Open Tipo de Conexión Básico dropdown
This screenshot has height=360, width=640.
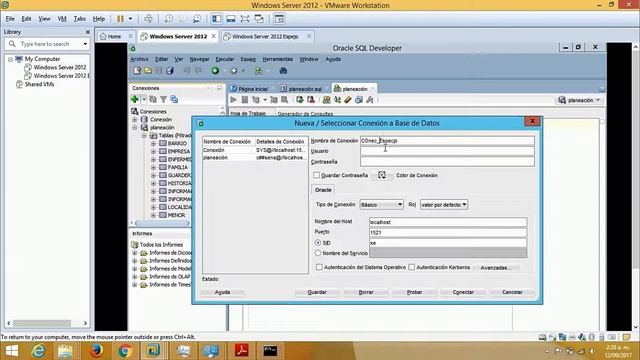pyautogui.click(x=382, y=204)
